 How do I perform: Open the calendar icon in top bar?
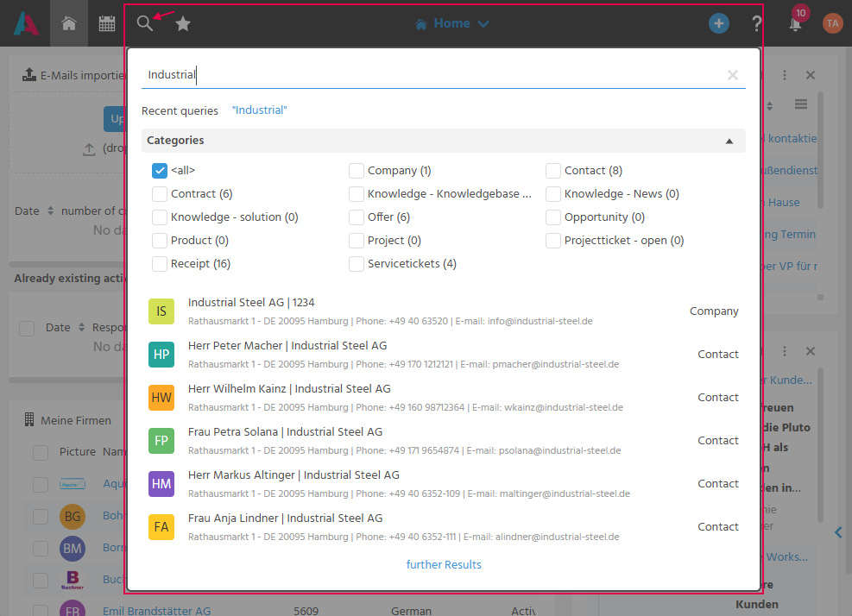point(107,23)
